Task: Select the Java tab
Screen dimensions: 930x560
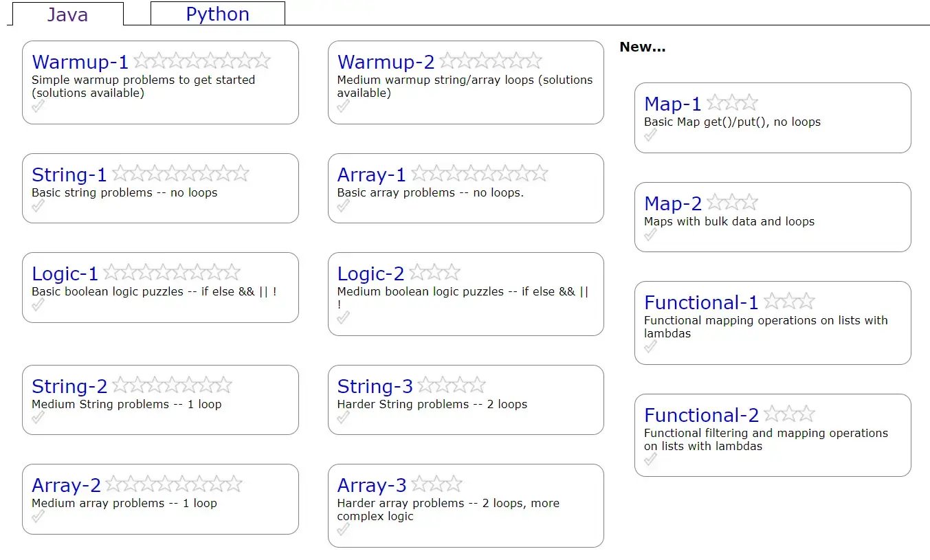Action: coord(67,14)
